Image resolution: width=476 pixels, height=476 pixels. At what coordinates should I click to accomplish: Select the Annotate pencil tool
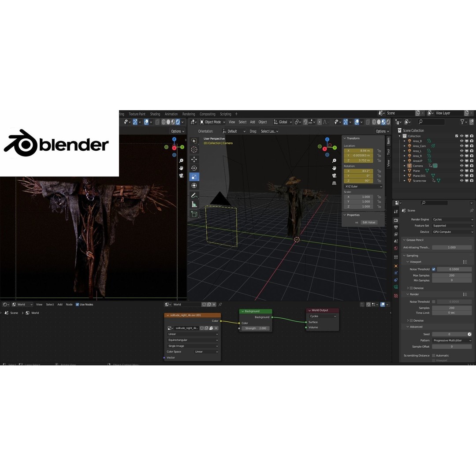[x=194, y=196]
